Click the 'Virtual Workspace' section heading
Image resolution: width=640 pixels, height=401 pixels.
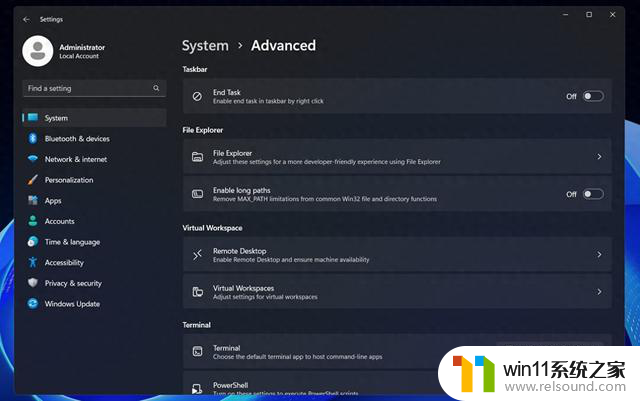point(212,228)
